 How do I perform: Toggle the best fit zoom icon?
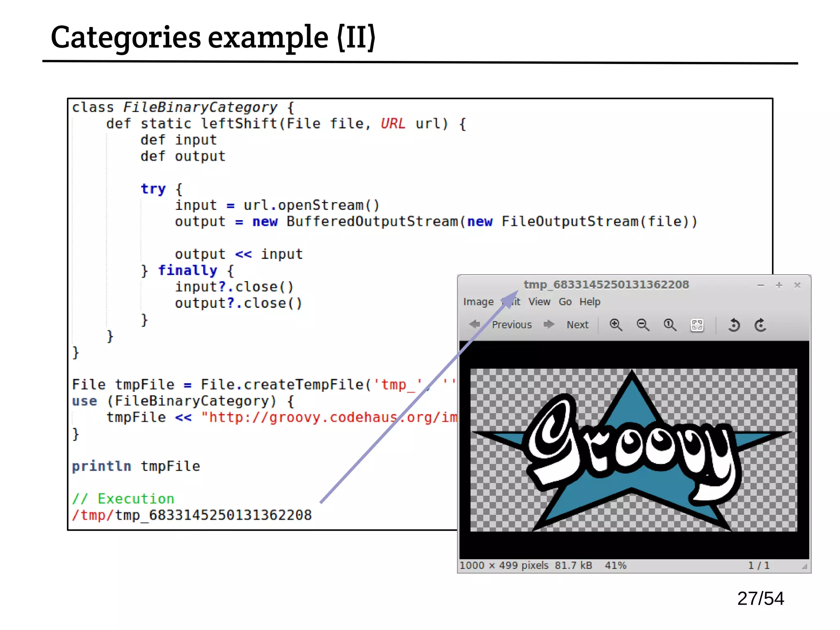tap(697, 325)
